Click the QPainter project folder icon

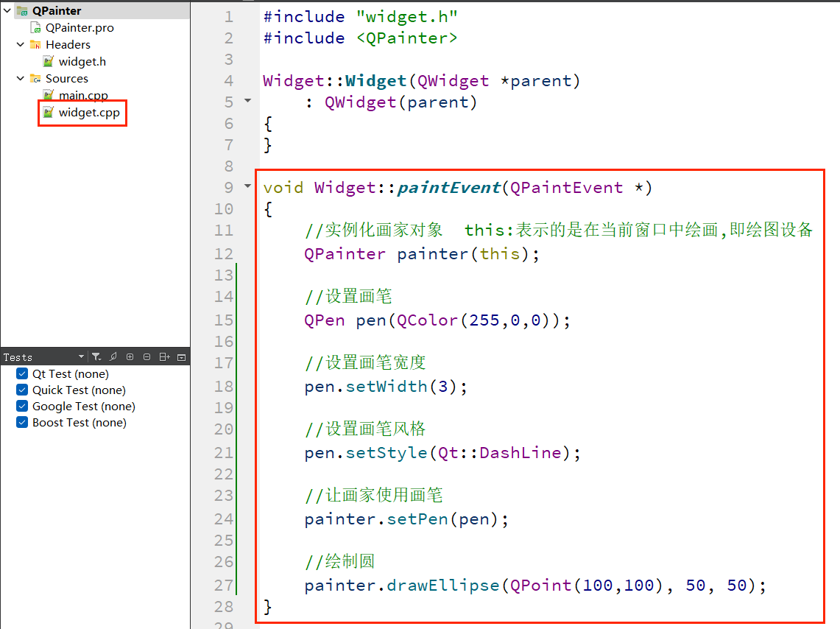23,11
